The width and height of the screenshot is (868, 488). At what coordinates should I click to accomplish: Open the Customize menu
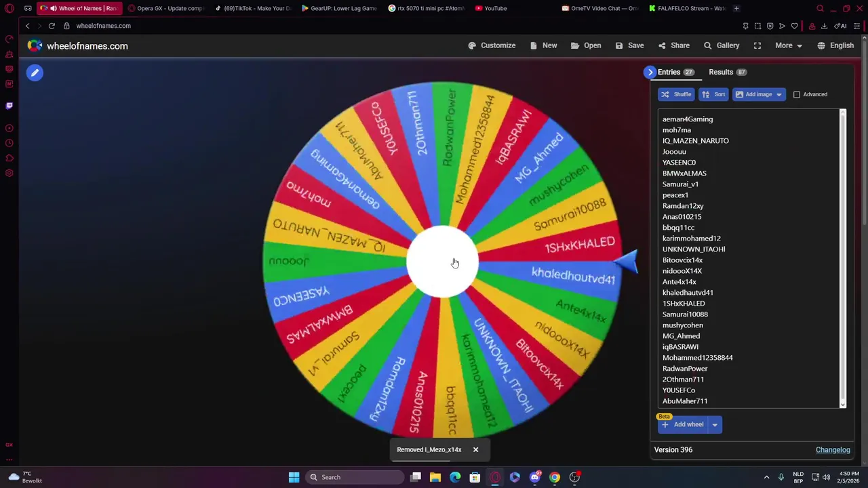(x=492, y=45)
